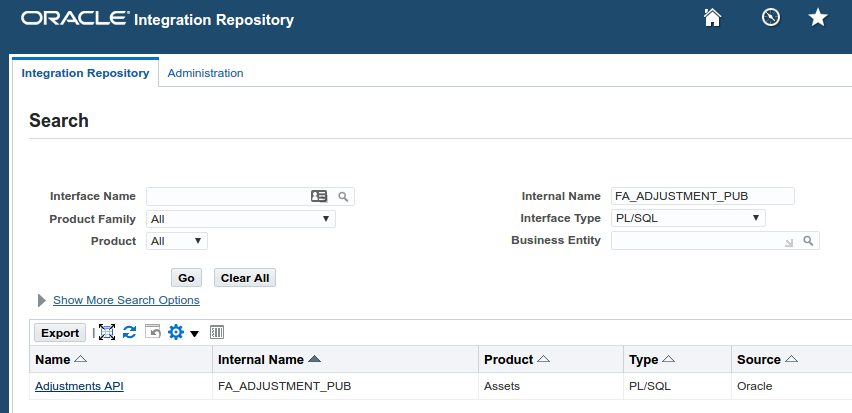Click the Internal Name column header text
Viewport: 852px width, 413px height.
[x=261, y=360]
